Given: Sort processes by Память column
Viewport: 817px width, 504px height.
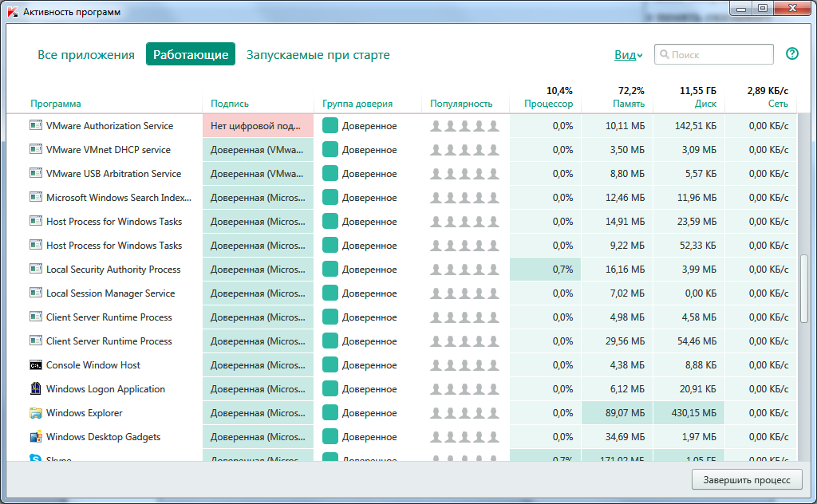Looking at the screenshot, I should click(629, 104).
